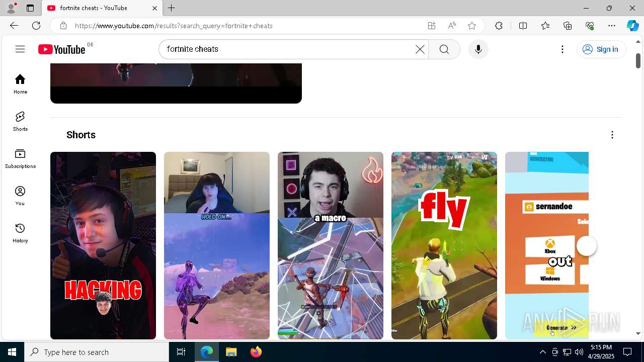Open the taskbar clock and date
644x362 pixels.
(601, 352)
